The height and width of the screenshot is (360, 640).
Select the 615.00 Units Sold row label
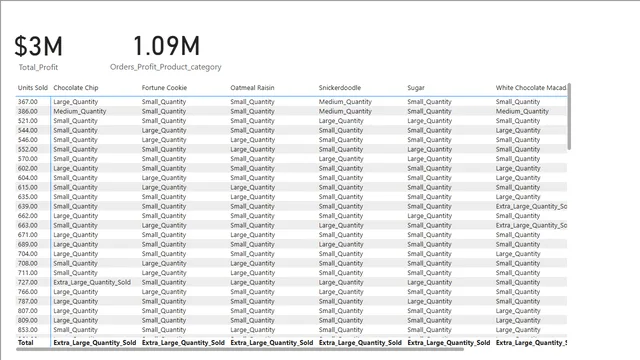click(x=28, y=187)
